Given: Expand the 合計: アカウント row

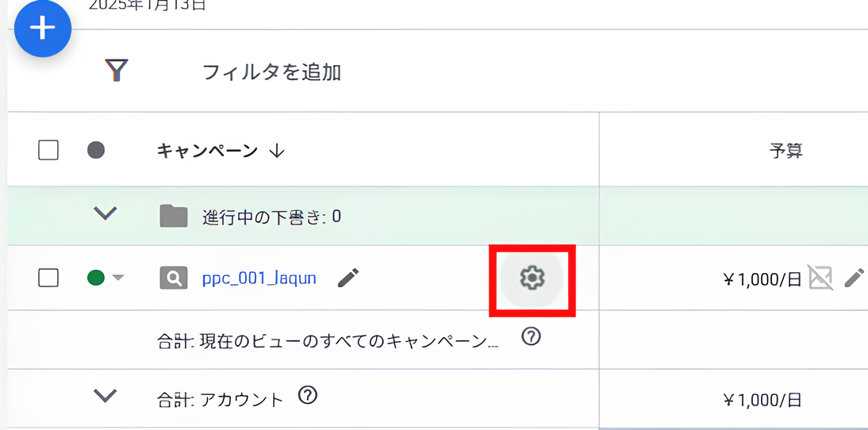Looking at the screenshot, I should point(106,395).
